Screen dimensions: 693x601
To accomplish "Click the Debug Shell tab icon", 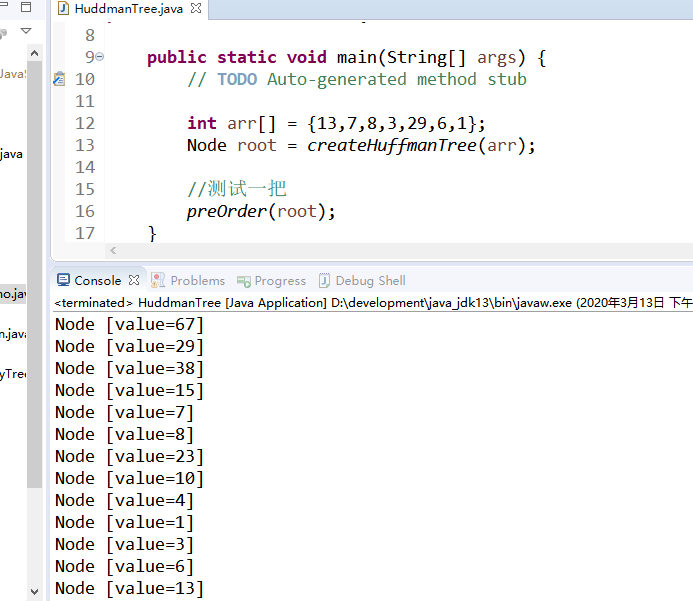I will (324, 280).
